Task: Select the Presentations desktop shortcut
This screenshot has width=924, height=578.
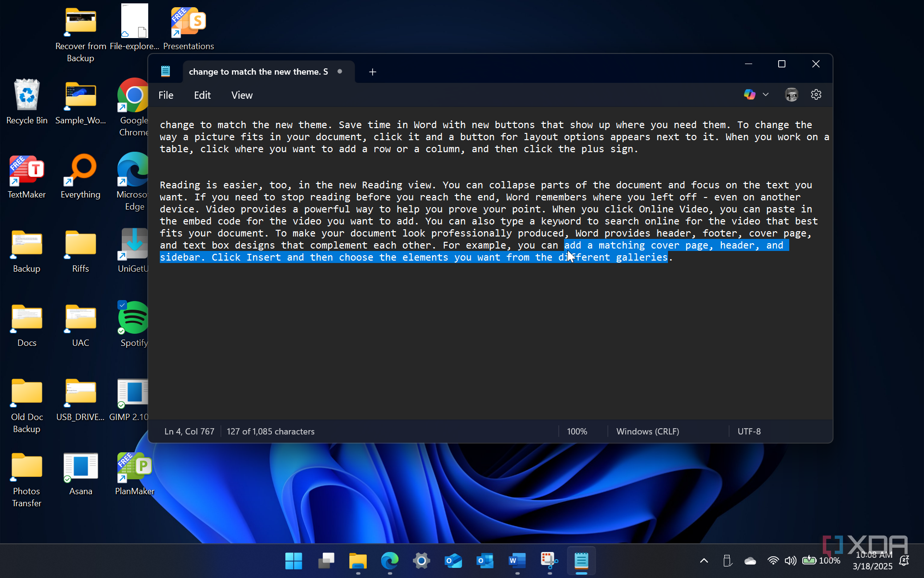Action: pyautogui.click(x=189, y=28)
